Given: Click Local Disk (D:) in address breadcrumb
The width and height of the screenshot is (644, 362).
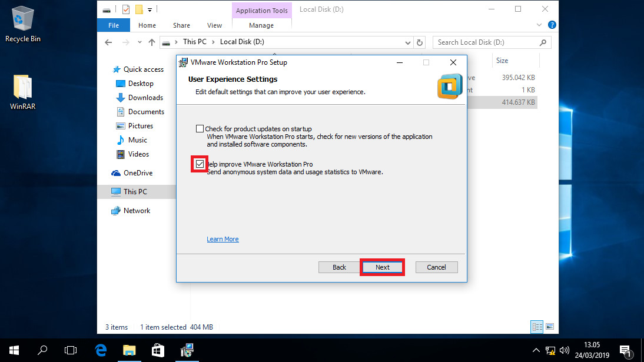Looking at the screenshot, I should [x=242, y=42].
